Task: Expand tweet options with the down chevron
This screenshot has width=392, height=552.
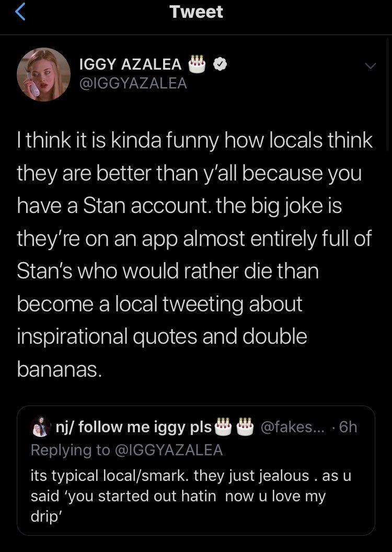Action: click(370, 66)
